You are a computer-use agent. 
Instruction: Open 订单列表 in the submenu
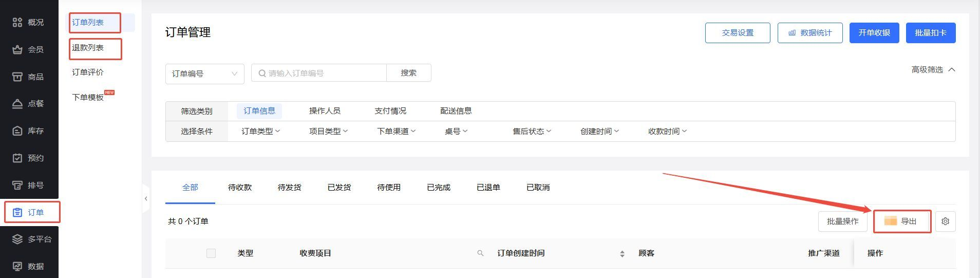pos(88,23)
